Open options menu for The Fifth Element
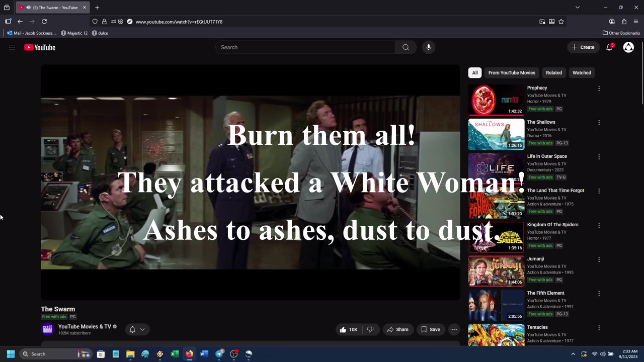The width and height of the screenshot is (644, 362). [599, 294]
